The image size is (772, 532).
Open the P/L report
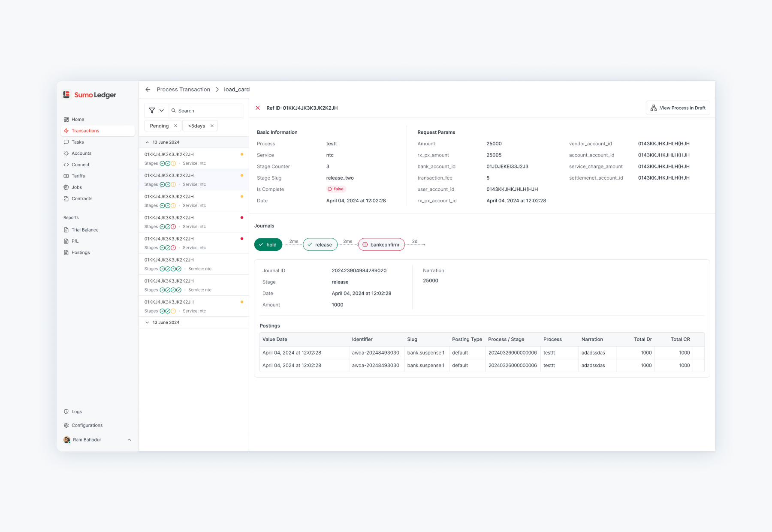tap(98, 241)
